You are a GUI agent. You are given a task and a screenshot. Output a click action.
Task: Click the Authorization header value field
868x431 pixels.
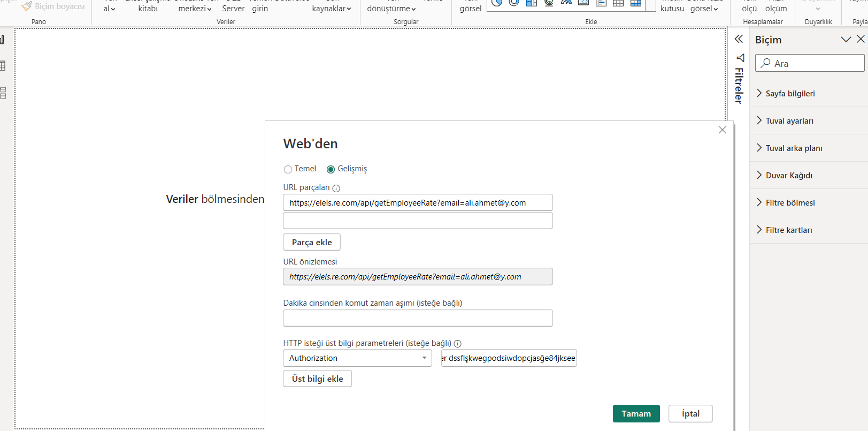[509, 358]
